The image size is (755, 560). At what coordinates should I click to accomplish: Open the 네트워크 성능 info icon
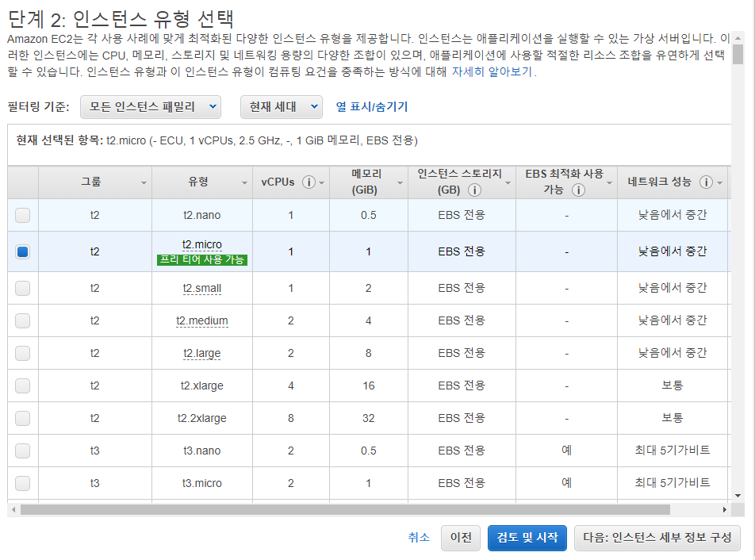706,182
